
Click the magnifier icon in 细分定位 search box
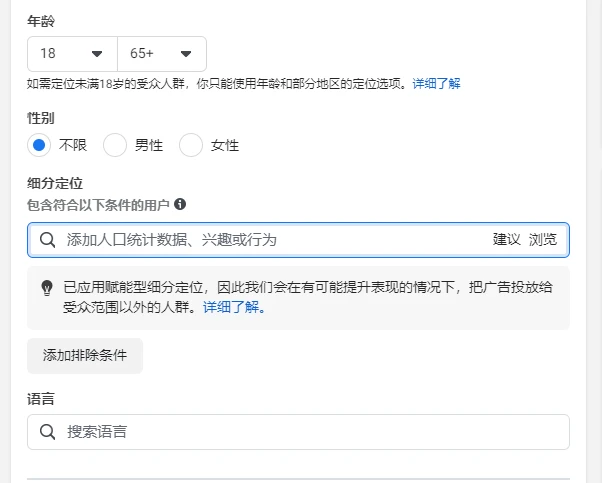48,240
